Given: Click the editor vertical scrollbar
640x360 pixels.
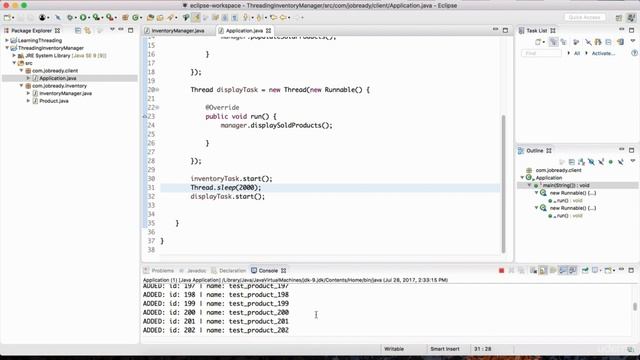Looking at the screenshot, I should 503,184.
